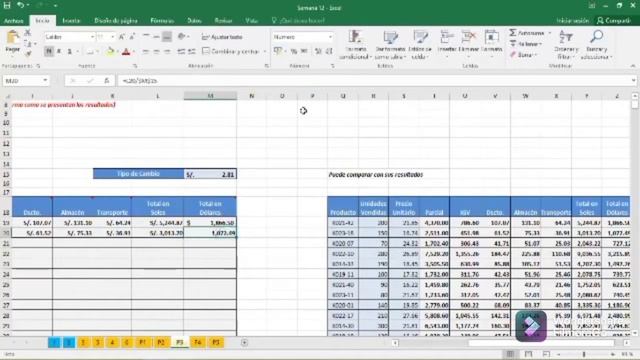Screen dimensions: 640x360
Task: Apply comma (thousands) style icon
Action: [x=304, y=51]
